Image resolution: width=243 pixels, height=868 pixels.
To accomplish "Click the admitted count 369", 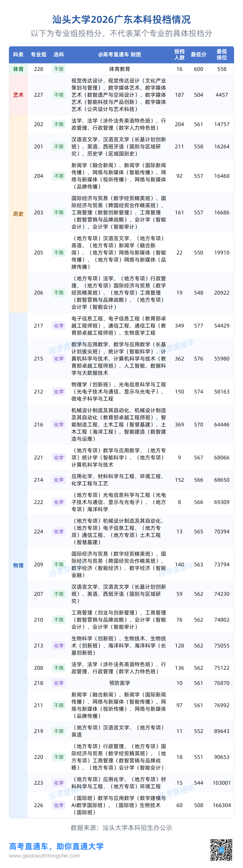I will click(179, 425).
